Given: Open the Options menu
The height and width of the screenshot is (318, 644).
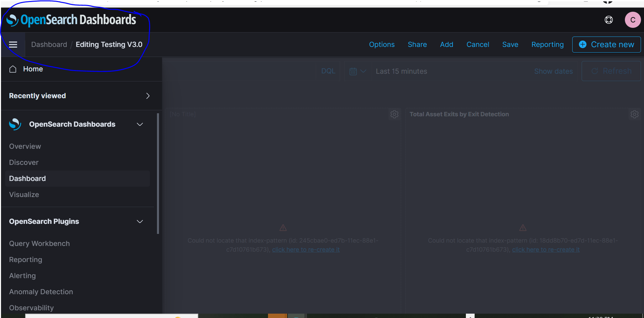Looking at the screenshot, I should coord(382,44).
